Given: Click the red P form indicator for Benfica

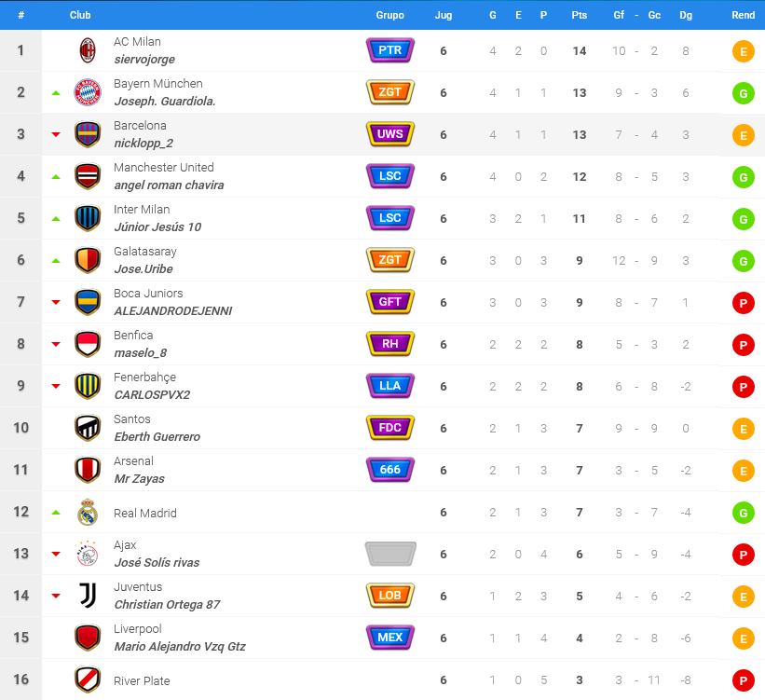Looking at the screenshot, I should coord(743,345).
